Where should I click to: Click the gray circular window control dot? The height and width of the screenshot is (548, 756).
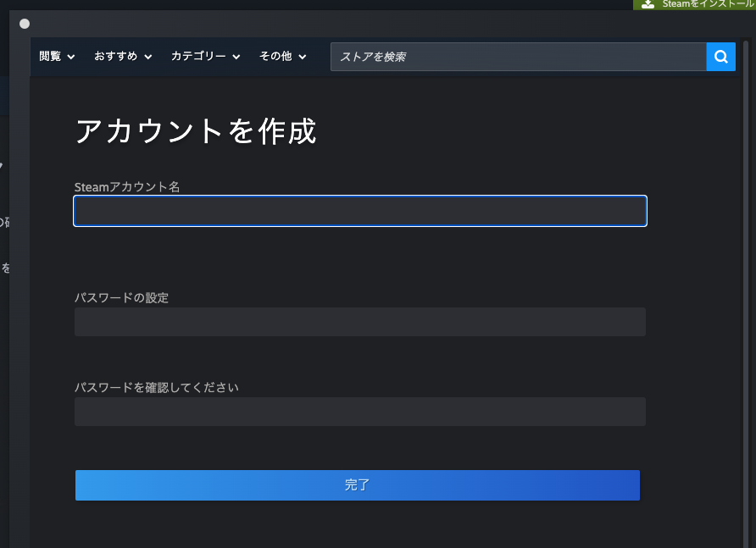(25, 24)
